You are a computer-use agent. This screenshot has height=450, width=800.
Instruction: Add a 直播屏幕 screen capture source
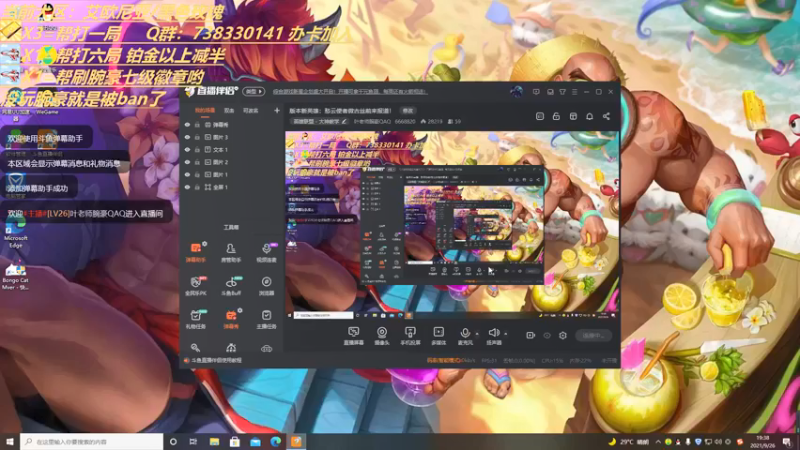pos(354,336)
